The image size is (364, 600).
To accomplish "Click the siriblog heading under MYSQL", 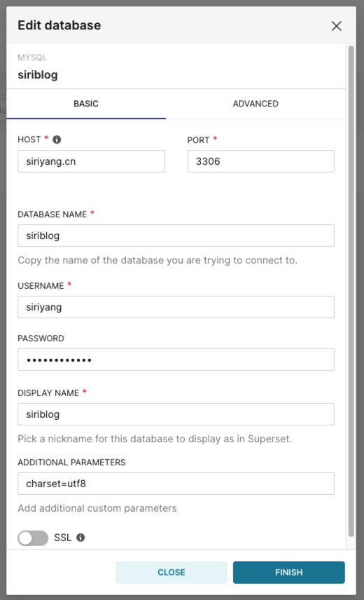I will click(38, 74).
